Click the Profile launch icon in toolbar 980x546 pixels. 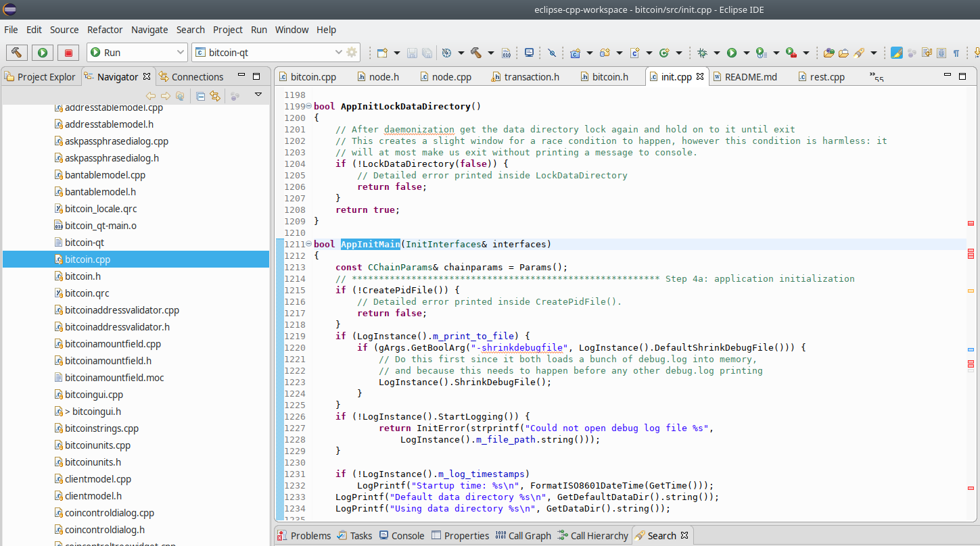pyautogui.click(x=762, y=53)
